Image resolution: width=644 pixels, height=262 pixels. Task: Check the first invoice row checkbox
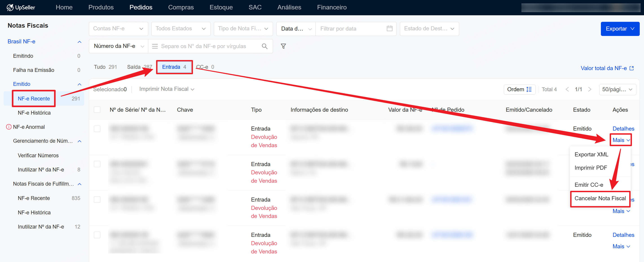97,129
